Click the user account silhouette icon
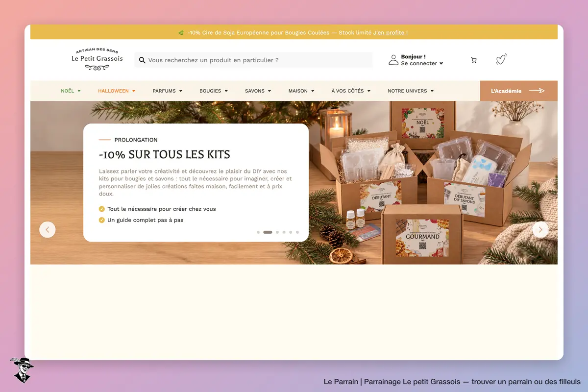This screenshot has height=392, width=588. click(393, 60)
